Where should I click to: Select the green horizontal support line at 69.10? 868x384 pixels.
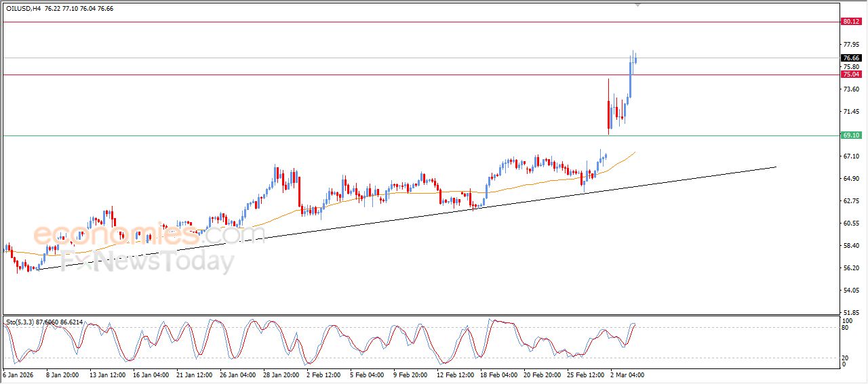coord(339,136)
